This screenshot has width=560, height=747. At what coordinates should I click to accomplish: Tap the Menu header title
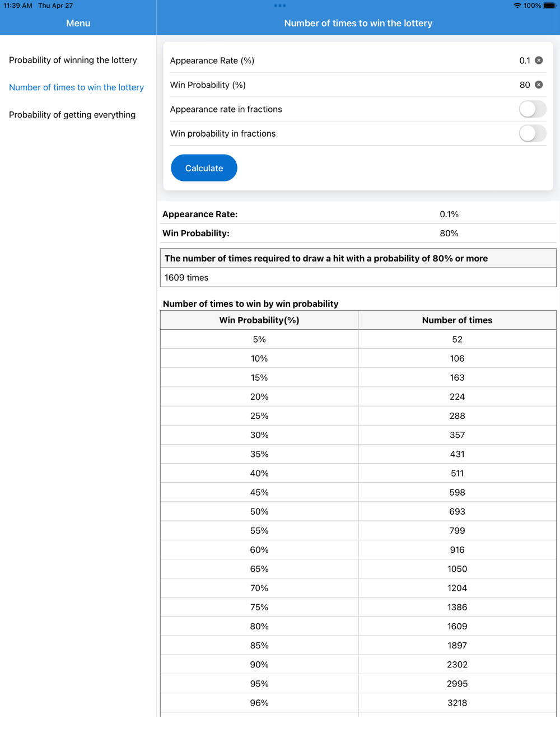(x=78, y=24)
